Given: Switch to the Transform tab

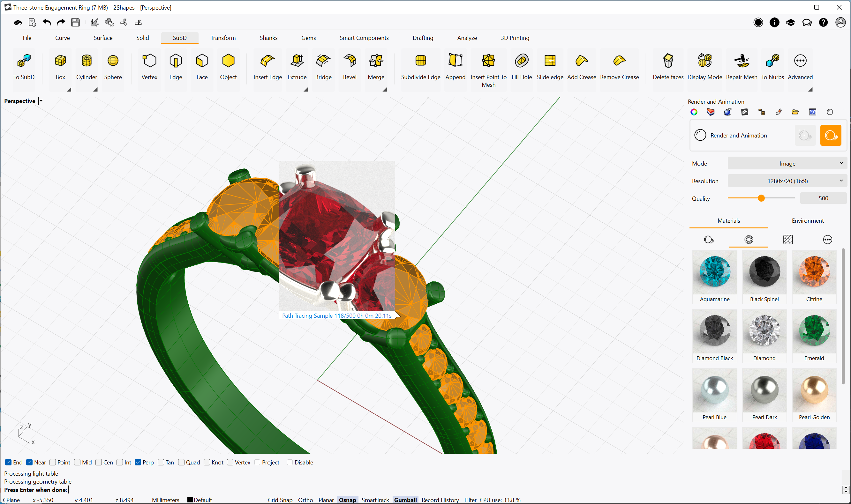Looking at the screenshot, I should click(223, 38).
